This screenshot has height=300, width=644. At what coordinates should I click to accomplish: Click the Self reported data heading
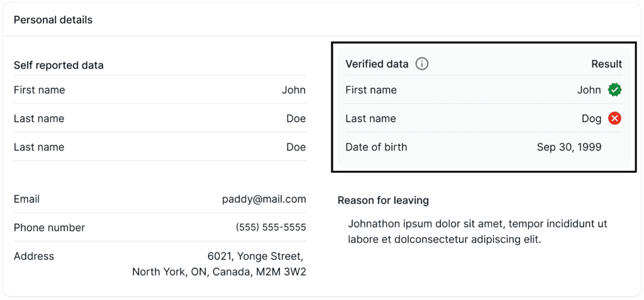58,65
